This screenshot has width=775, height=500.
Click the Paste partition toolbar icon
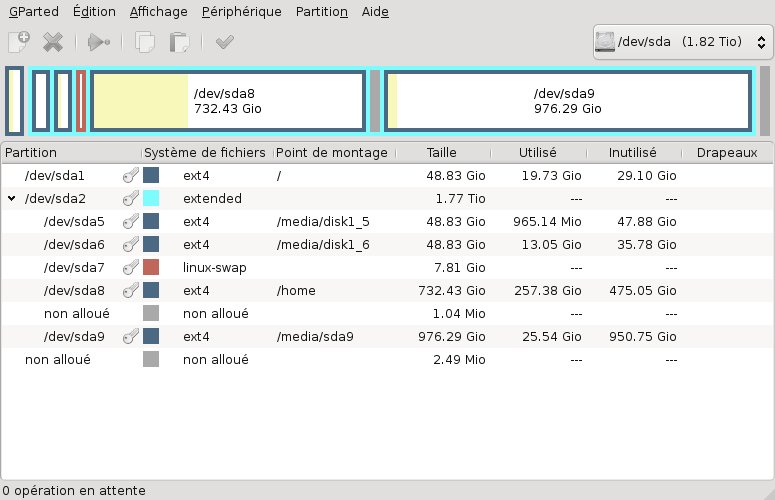(x=179, y=42)
